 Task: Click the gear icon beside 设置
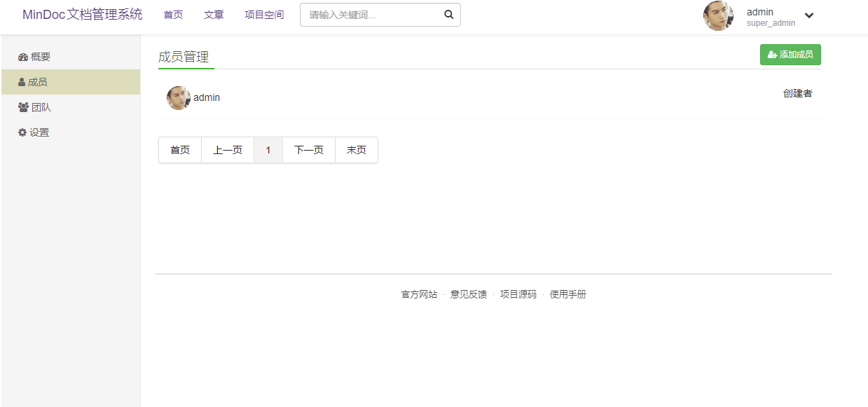point(22,133)
